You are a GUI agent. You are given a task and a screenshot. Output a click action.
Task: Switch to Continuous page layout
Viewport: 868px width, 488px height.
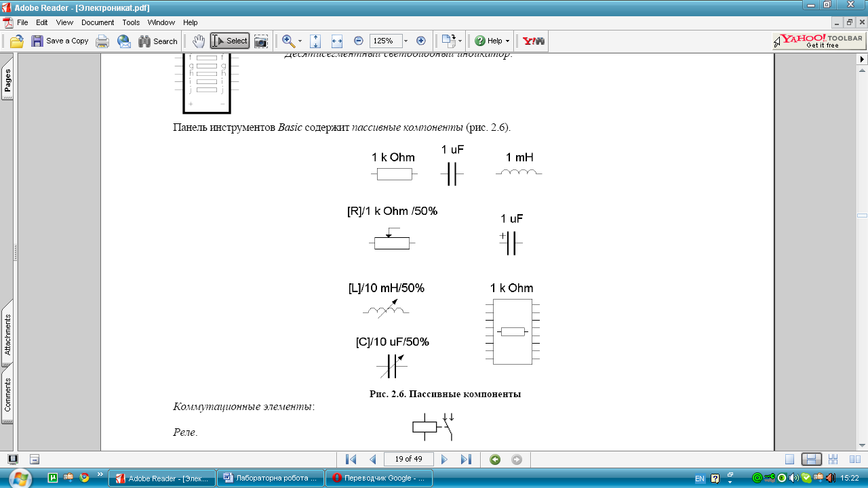coord(812,459)
